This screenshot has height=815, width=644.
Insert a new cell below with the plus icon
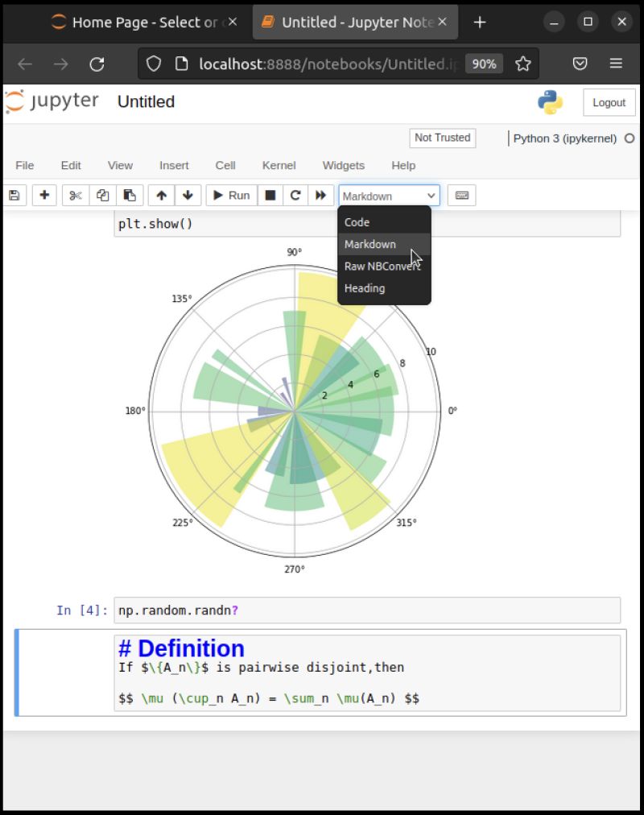[x=44, y=195]
